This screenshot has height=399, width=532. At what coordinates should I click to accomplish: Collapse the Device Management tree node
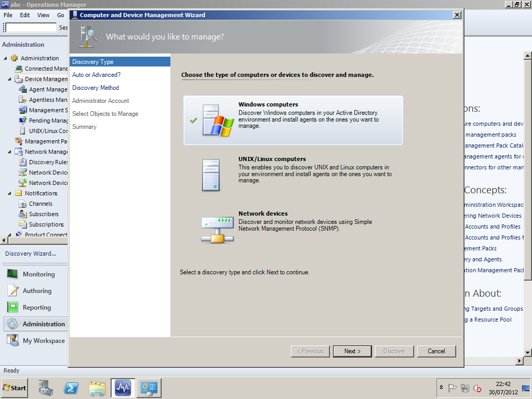tap(9, 79)
